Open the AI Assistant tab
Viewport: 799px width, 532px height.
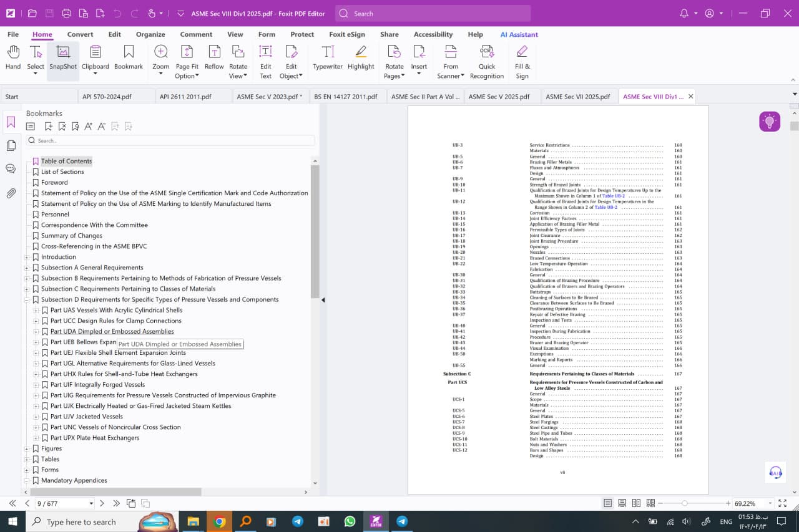[x=519, y=34]
